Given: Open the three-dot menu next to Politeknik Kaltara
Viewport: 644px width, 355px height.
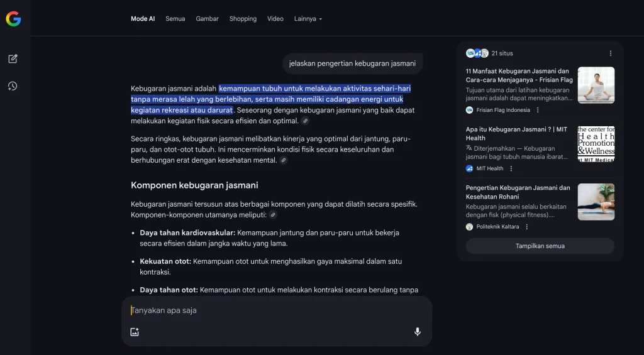Looking at the screenshot, I should (526, 227).
